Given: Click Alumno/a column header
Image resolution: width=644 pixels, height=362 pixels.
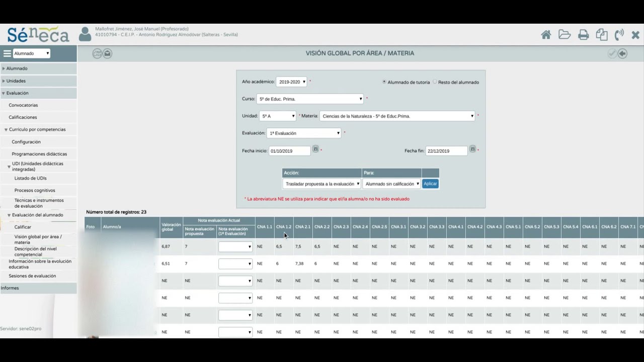Looking at the screenshot, I should [130, 227].
